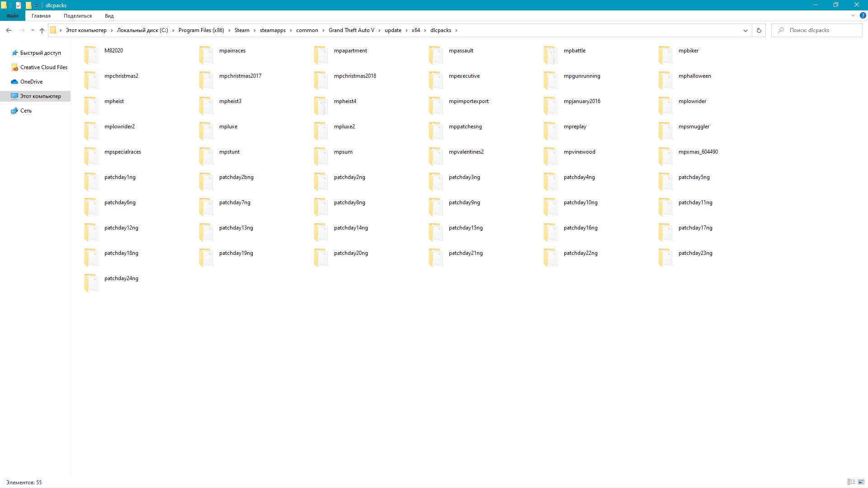Viewport: 868px width, 488px height.
Task: Select the mpbattle folder icon
Action: coord(551,55)
